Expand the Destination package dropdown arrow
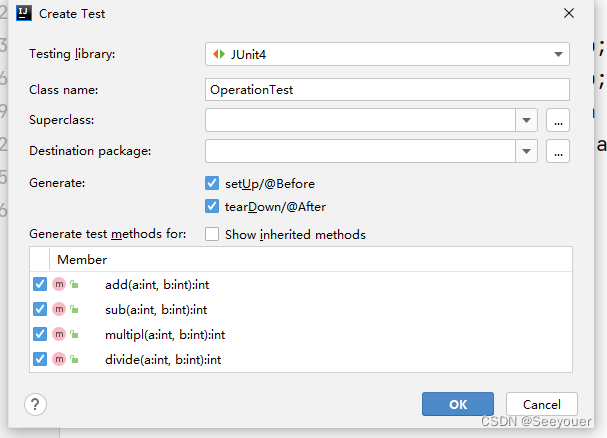607x438 pixels. pyautogui.click(x=526, y=151)
